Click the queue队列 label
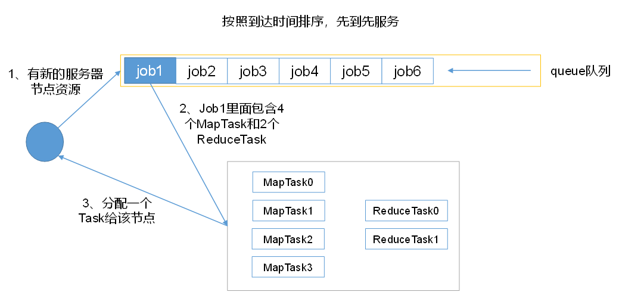The height and width of the screenshot is (298, 644). (x=581, y=72)
